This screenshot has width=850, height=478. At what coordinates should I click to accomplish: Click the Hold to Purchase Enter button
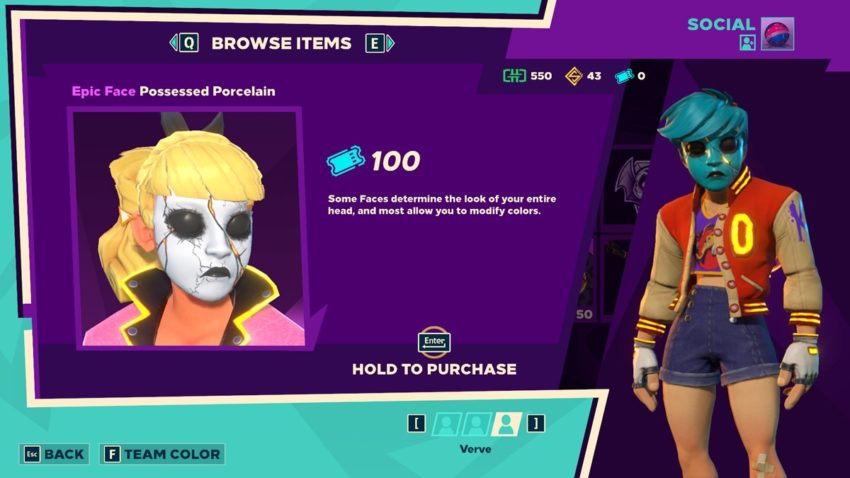tap(434, 342)
